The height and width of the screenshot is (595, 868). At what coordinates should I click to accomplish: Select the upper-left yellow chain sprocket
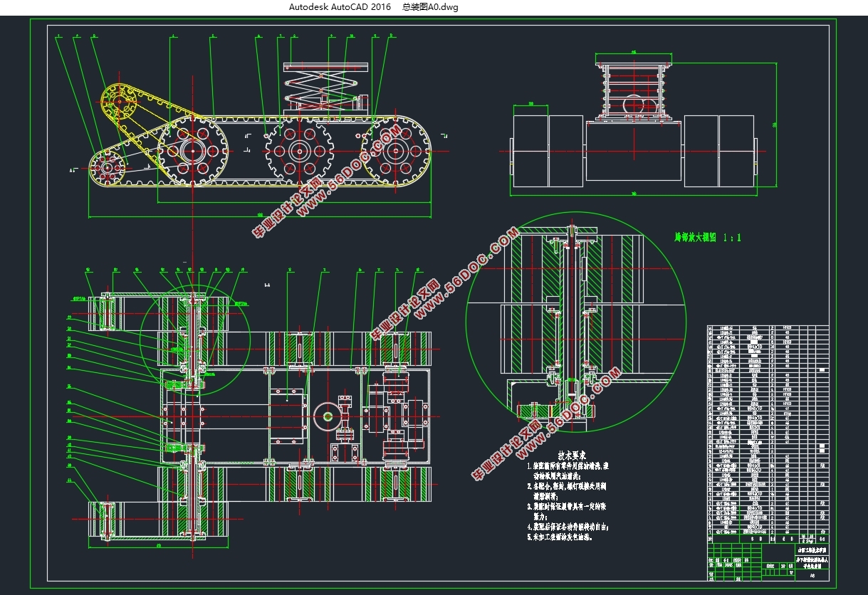tap(120, 103)
